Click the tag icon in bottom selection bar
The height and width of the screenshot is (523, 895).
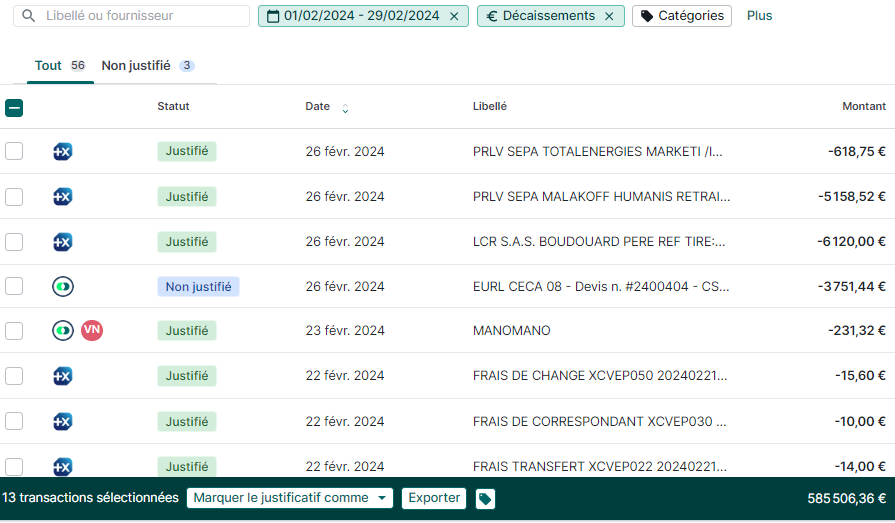coord(485,498)
